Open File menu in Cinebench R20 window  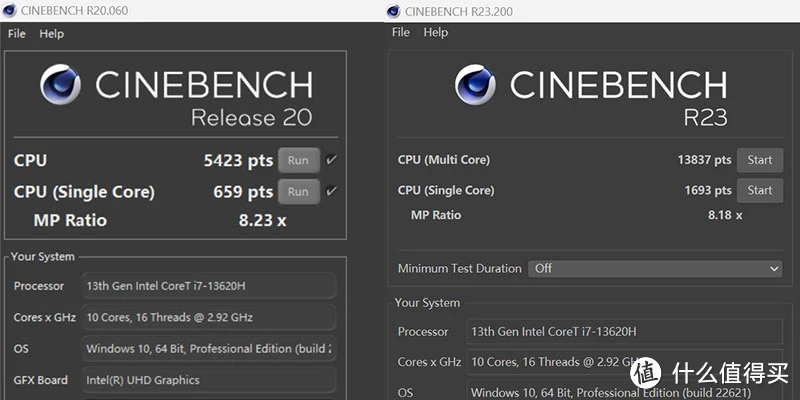coord(16,34)
